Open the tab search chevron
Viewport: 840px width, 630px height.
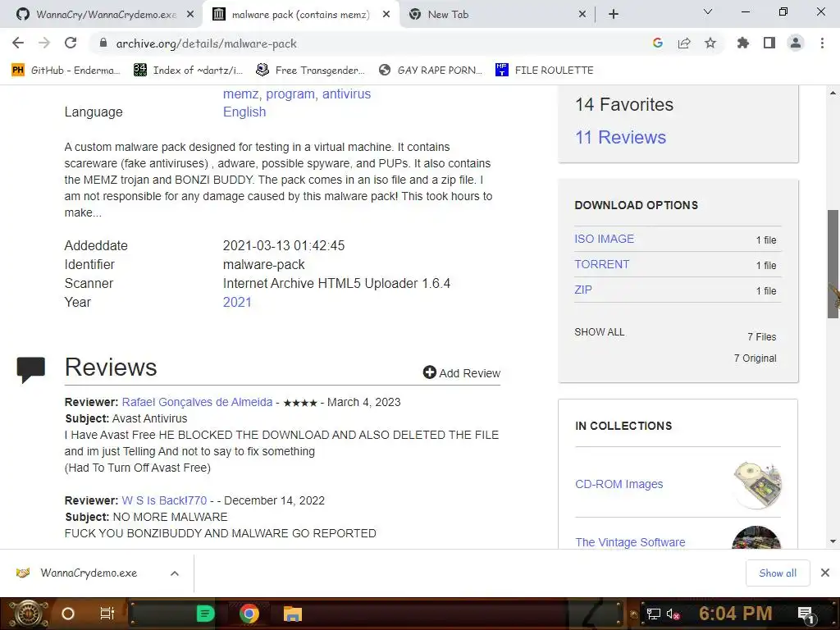[x=708, y=11]
